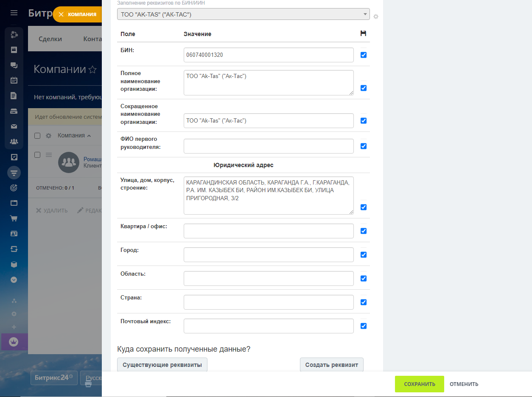Click the floppy disk save-column icon
This screenshot has height=397, width=532.
(363, 34)
